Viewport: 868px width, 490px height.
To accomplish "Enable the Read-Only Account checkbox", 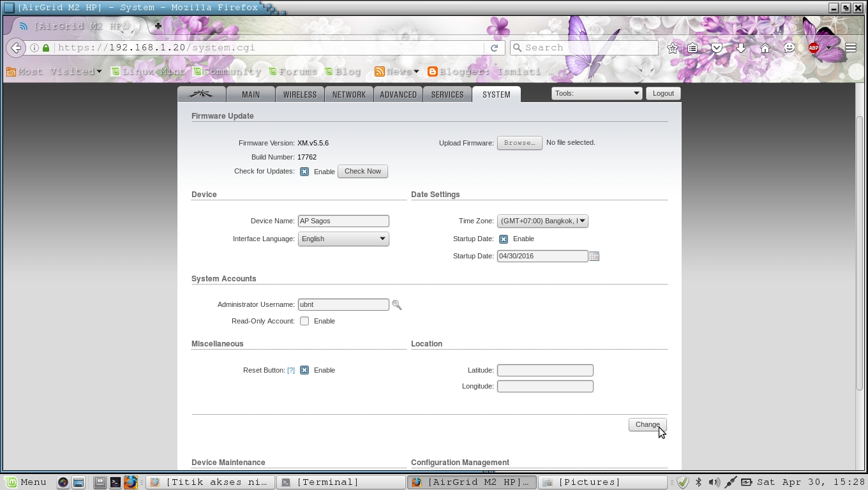I will (304, 321).
